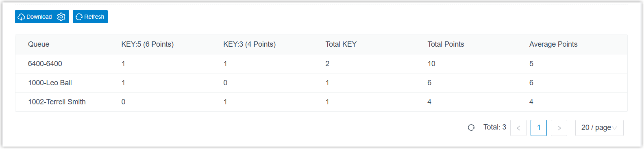Click the Queue column header

[39, 44]
